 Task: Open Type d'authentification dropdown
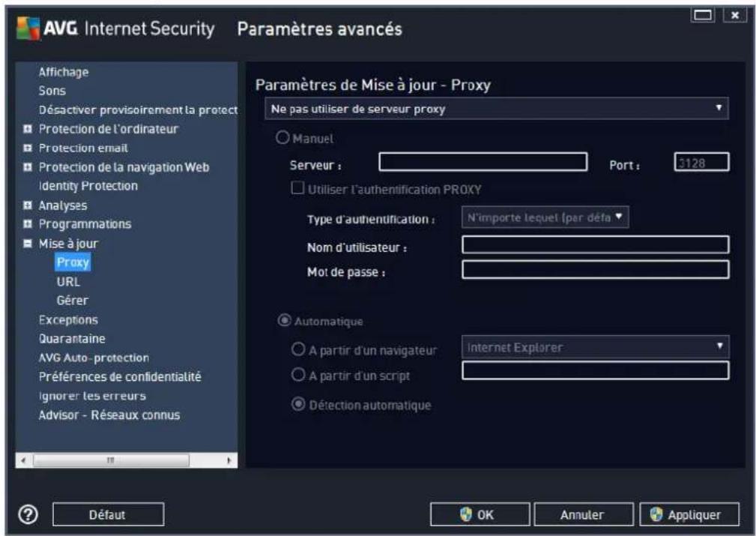click(545, 217)
